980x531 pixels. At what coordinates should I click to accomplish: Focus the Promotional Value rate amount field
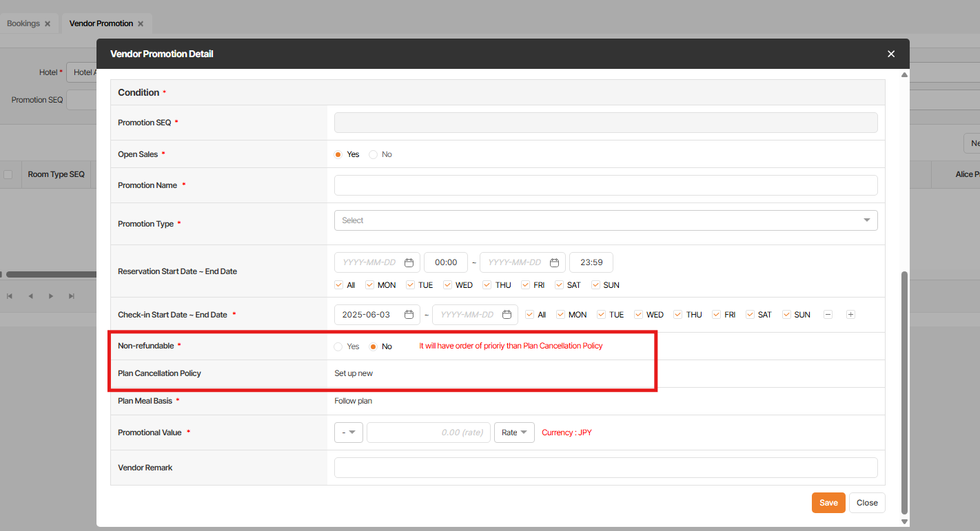[429, 433]
